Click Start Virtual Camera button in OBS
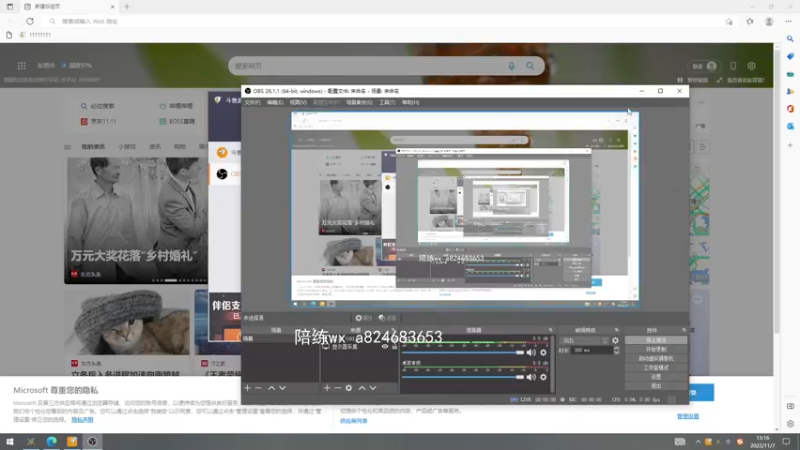 [x=656, y=359]
